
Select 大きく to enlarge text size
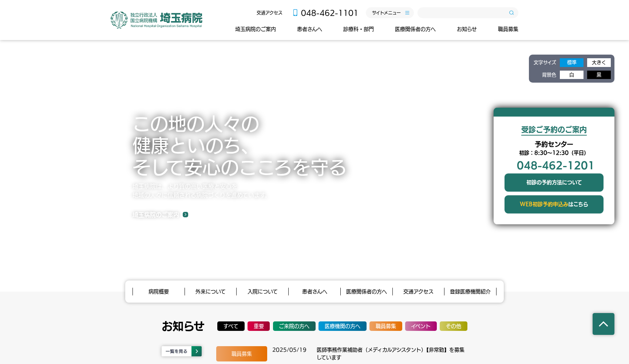[x=598, y=62]
